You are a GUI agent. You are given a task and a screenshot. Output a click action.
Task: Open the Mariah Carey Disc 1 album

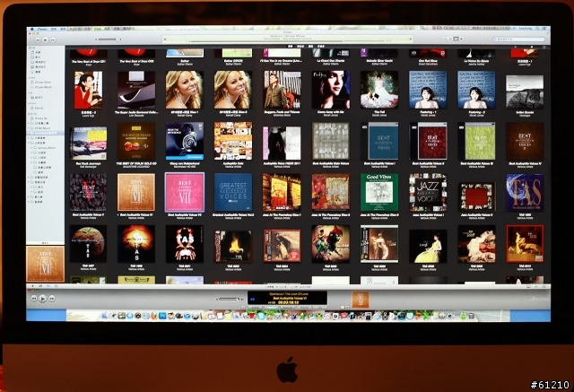pos(185,90)
